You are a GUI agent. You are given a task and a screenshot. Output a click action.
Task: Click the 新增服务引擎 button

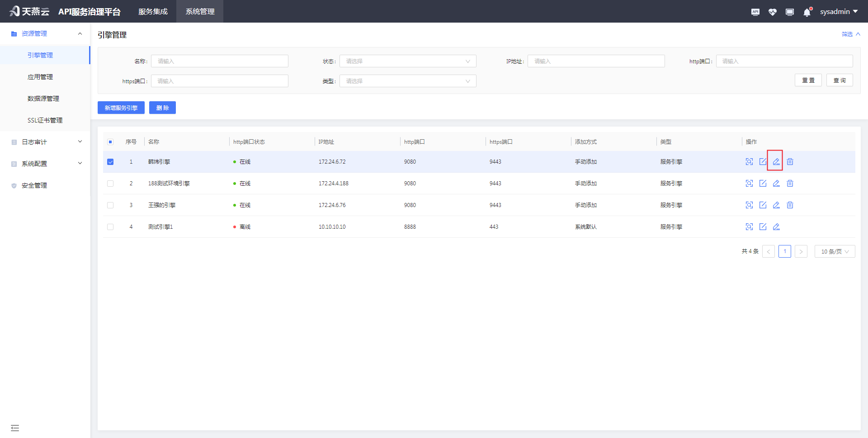tap(121, 108)
